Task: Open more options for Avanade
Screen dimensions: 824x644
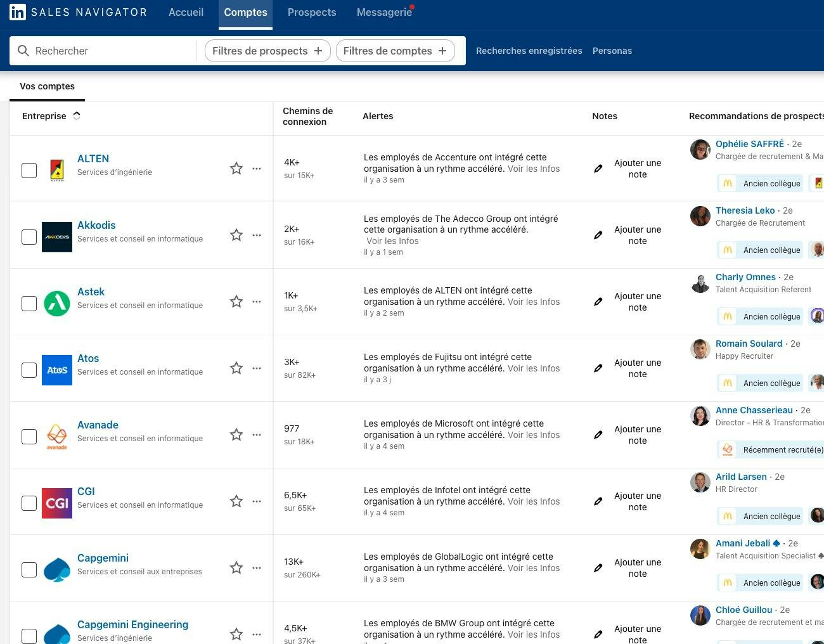Action: click(x=257, y=435)
